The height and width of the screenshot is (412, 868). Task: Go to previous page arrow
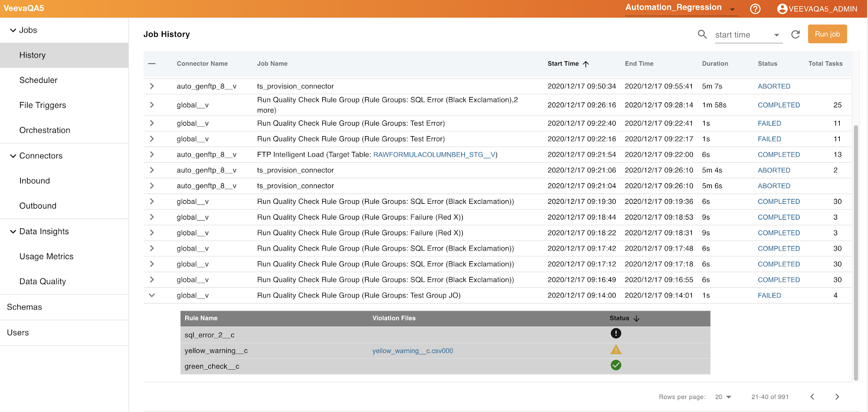tap(812, 397)
